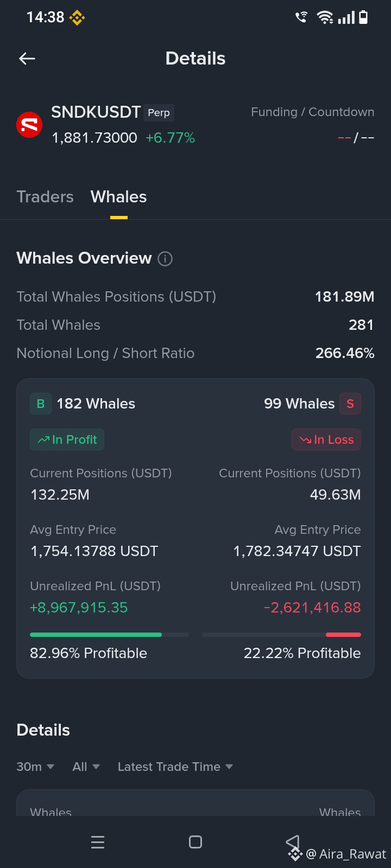Select the Whales tab

coord(118,197)
